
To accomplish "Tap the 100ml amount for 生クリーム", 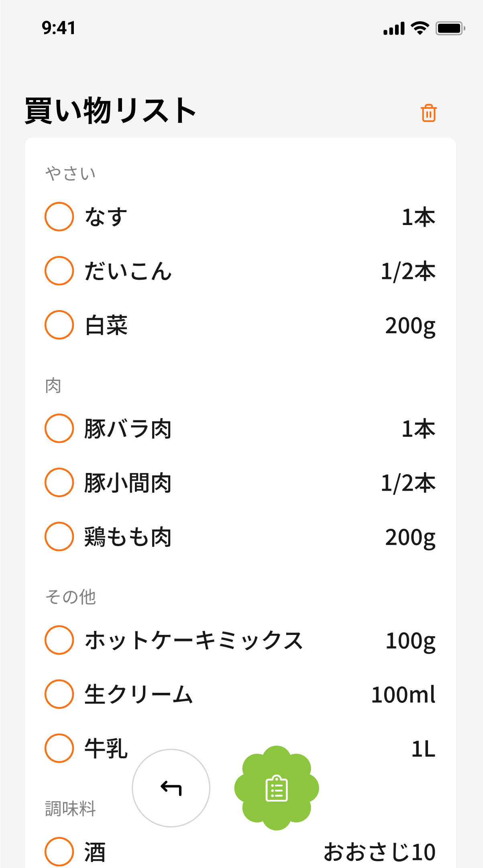I will coord(403,695).
